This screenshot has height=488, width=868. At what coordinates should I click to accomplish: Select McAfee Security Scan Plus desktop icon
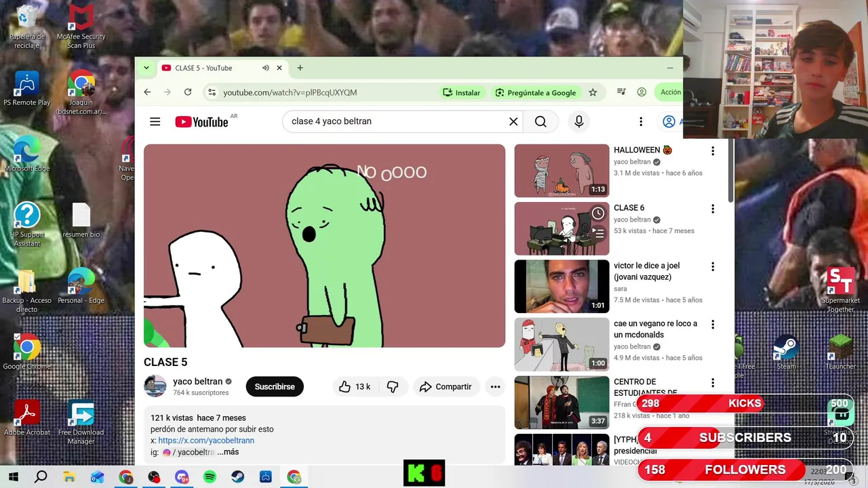81,26
